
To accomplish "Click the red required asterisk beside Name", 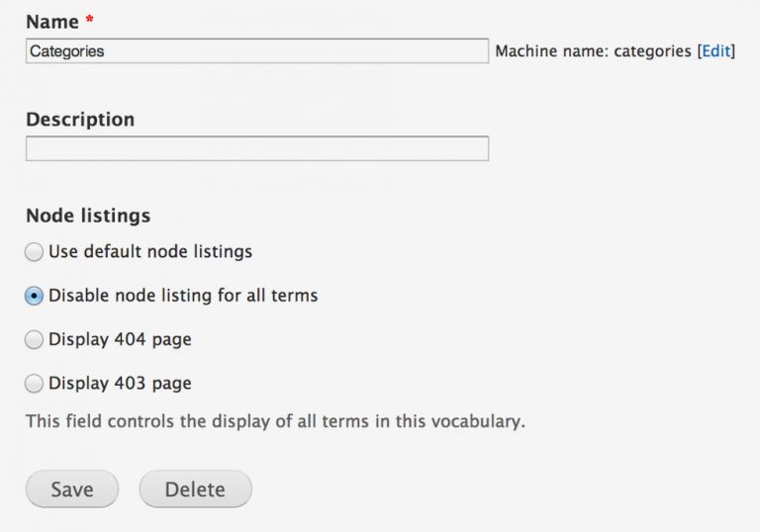I will (89, 20).
